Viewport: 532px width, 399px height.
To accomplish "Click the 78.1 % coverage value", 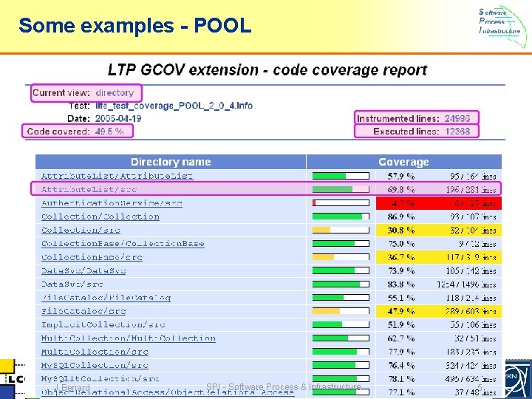I will [401, 378].
